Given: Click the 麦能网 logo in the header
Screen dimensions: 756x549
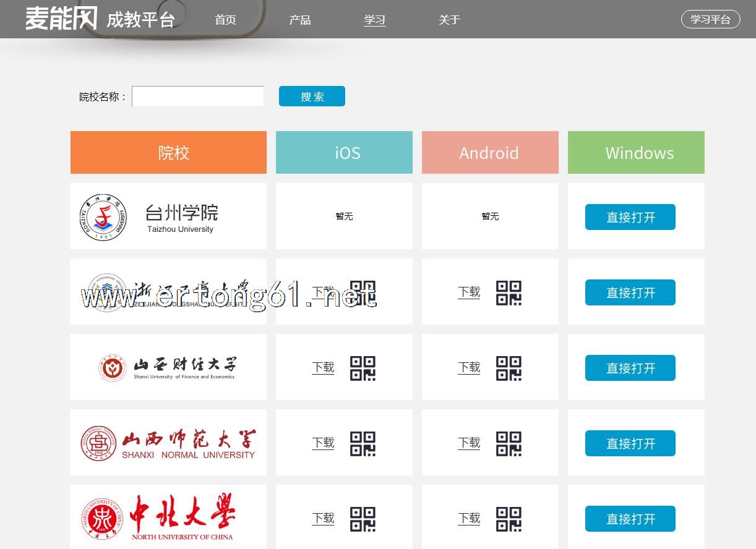Looking at the screenshot, I should click(61, 19).
